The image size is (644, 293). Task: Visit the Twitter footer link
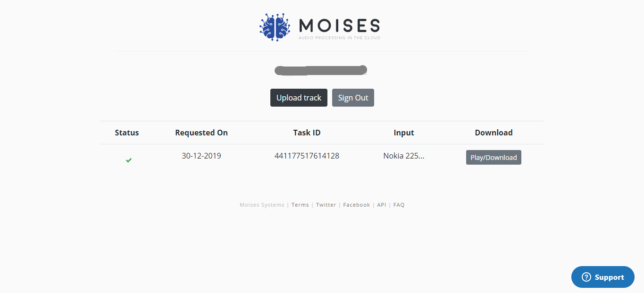pos(326,205)
